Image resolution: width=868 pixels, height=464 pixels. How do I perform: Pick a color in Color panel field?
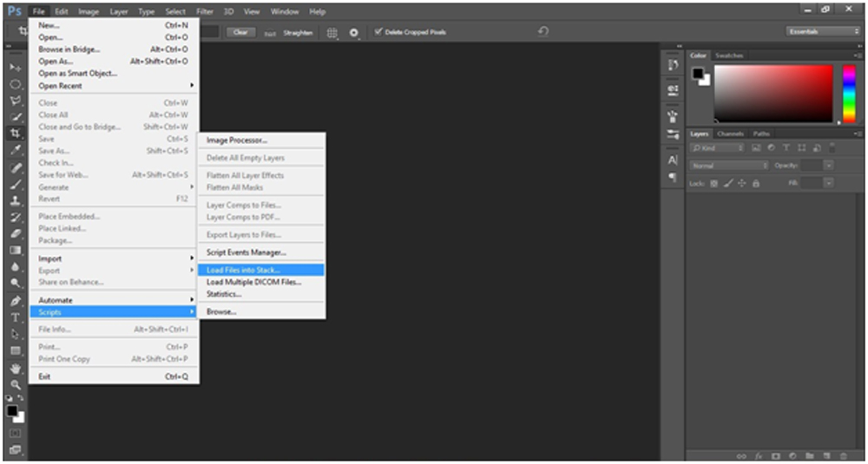pos(773,94)
